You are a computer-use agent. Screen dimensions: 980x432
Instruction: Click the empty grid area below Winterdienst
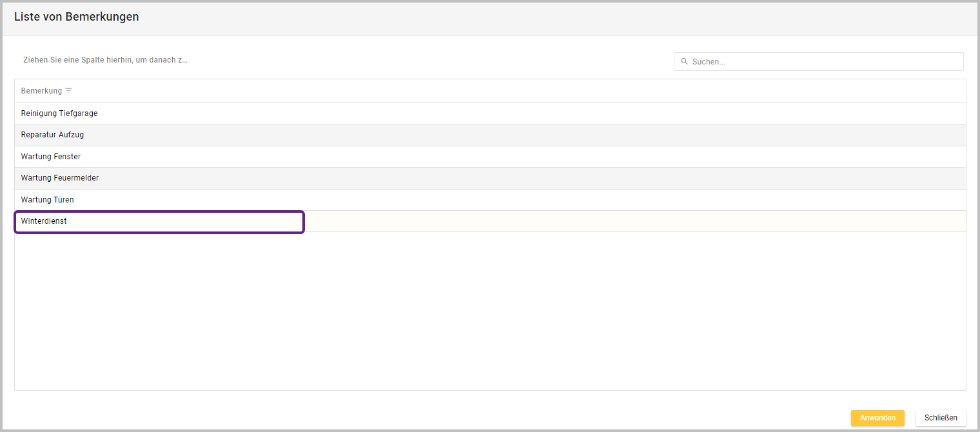(x=490, y=309)
